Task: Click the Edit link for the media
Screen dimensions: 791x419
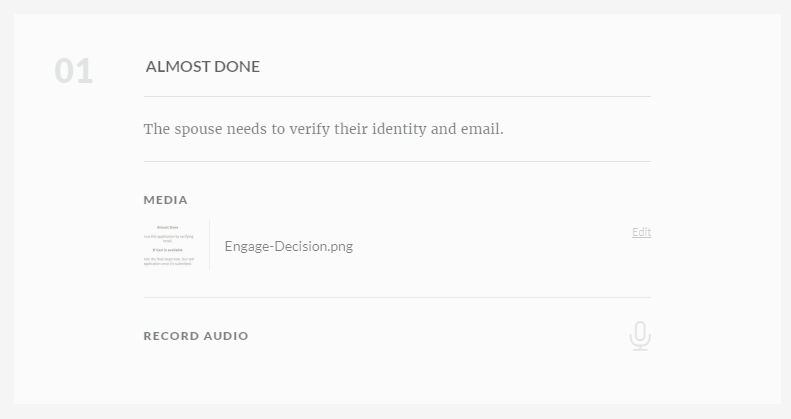Action: tap(641, 232)
